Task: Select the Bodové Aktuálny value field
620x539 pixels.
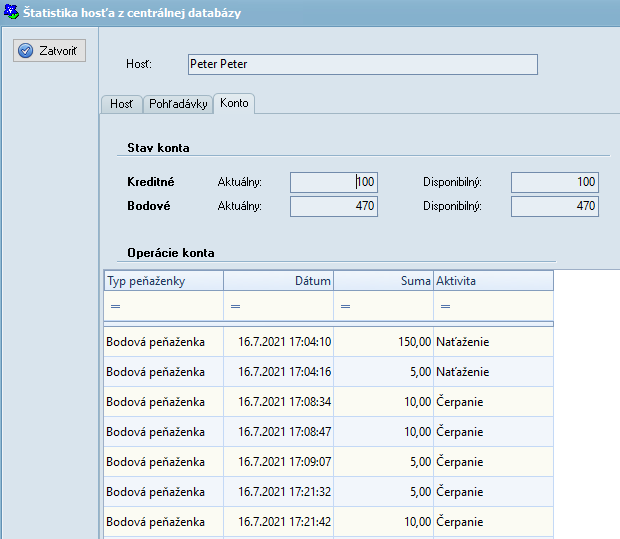Action: 333,206
